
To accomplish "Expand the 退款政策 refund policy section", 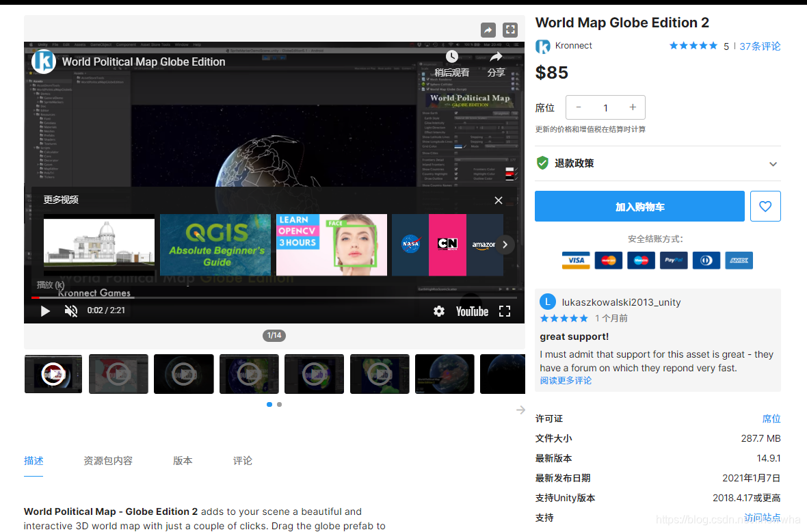I will (x=658, y=163).
